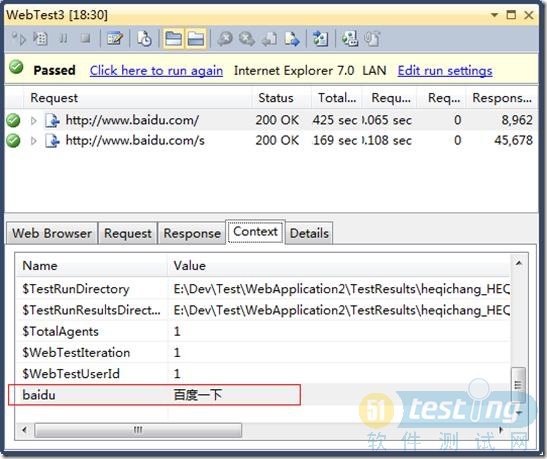Sort by the Total... column header
The width and height of the screenshot is (547, 459).
(x=337, y=98)
